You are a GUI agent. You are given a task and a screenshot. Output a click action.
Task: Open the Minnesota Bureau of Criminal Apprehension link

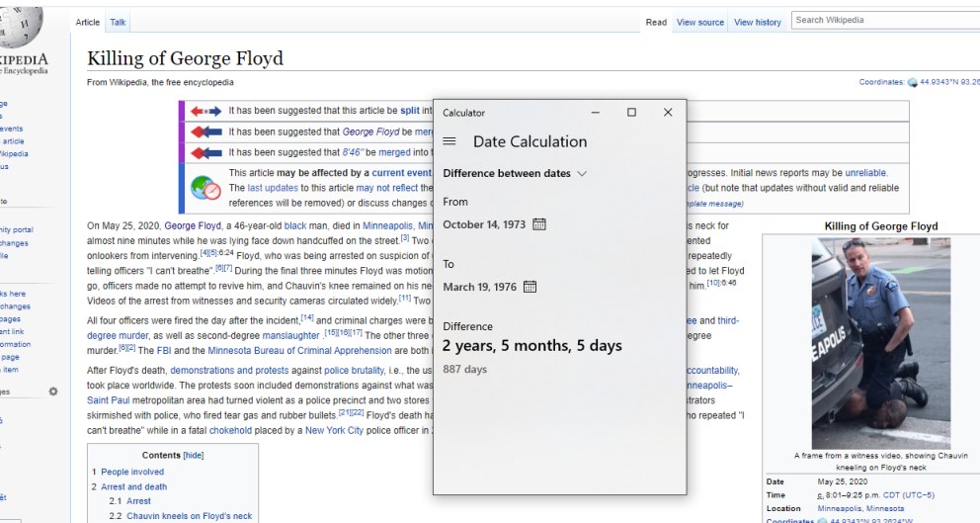coord(299,350)
